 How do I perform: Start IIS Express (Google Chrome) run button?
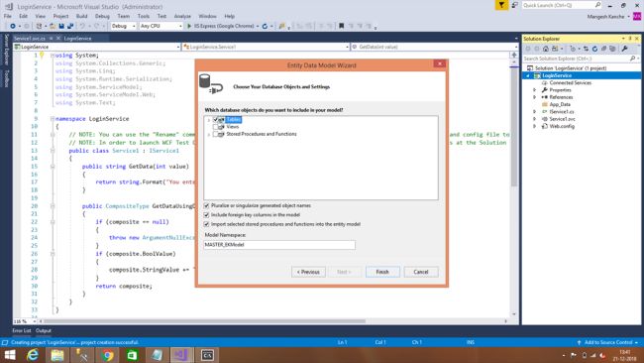221,26
